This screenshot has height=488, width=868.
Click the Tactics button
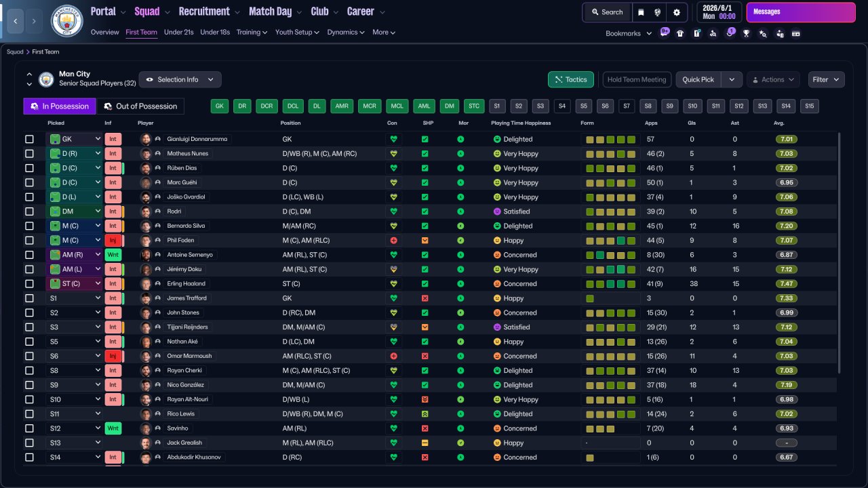coord(571,79)
